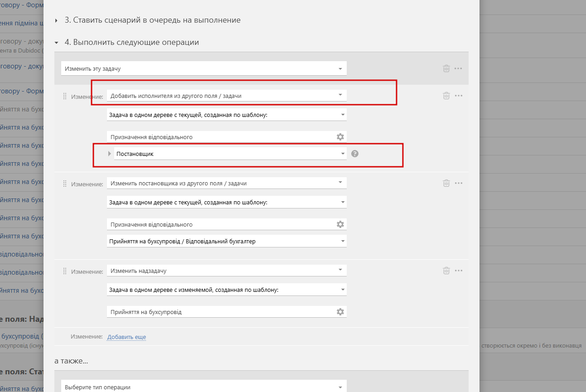Open 'Добавить исполнителя из другого поля / задачи' dropdown

227,96
